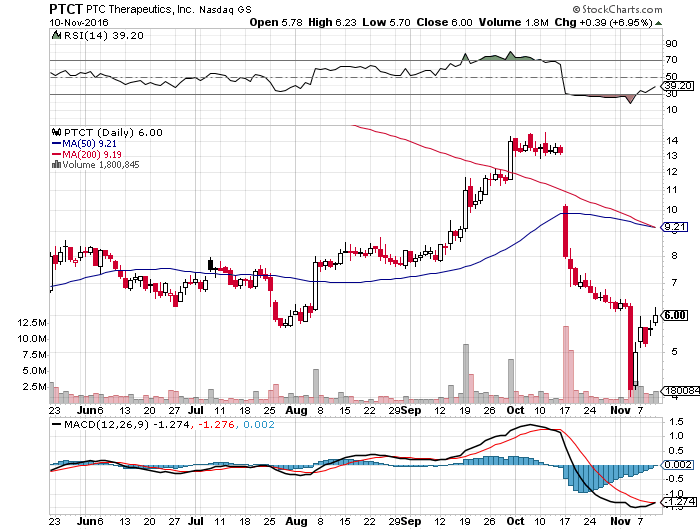Click the 39.20 RSI value tag on axis

677,86
